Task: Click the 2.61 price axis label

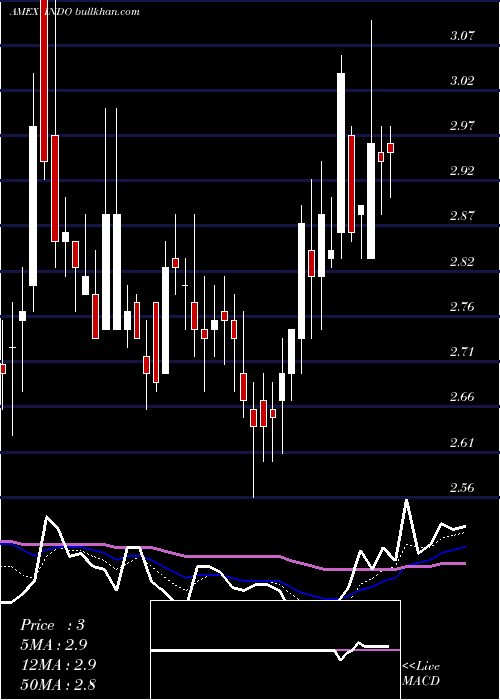Action: click(x=462, y=442)
